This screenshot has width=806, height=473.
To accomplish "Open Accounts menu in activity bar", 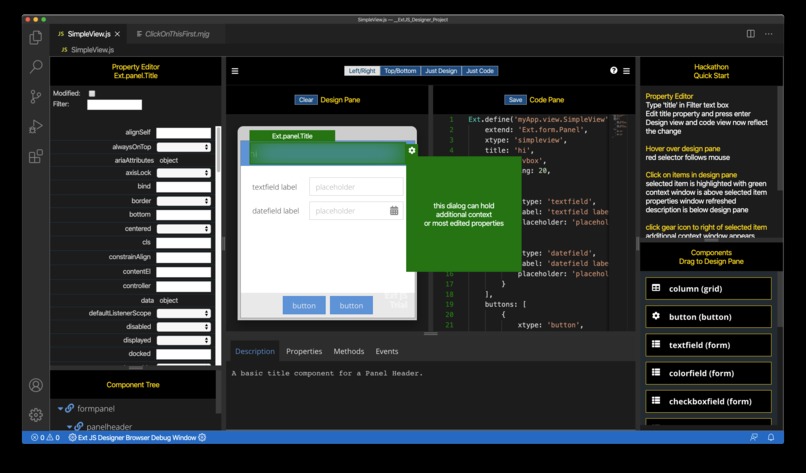I will tap(35, 385).
